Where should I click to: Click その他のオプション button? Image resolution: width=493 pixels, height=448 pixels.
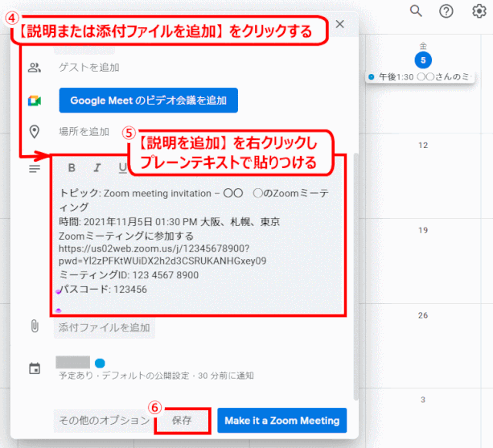coord(104,421)
